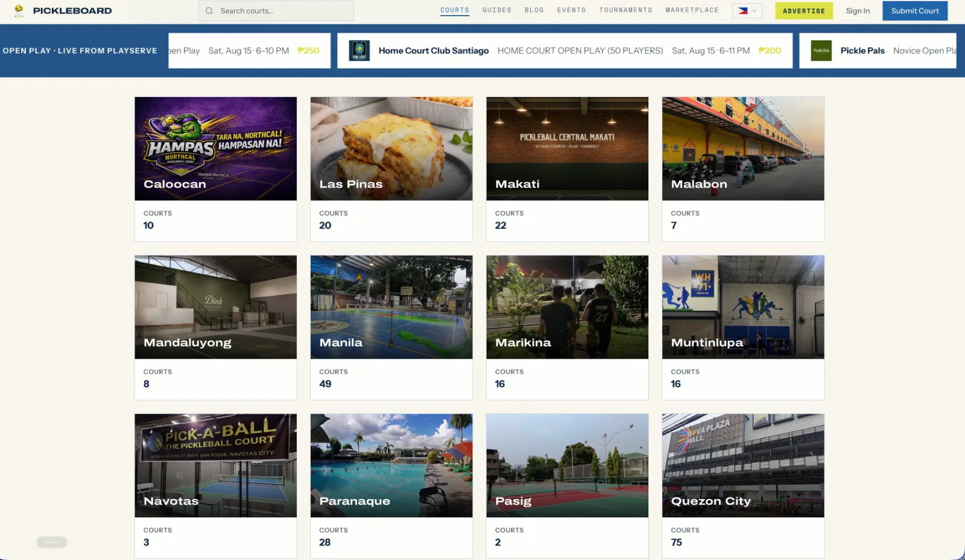Click the Mandaluyong courts count 8
Image resolution: width=965 pixels, height=560 pixels.
(147, 384)
